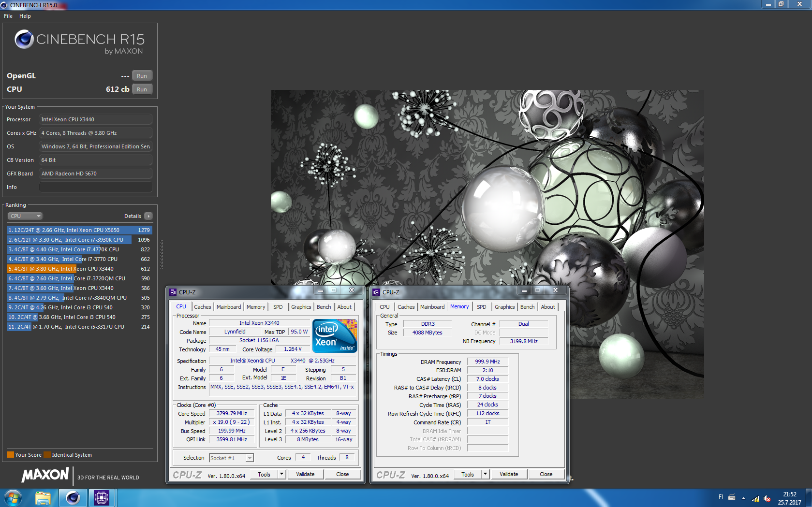Viewport: 812px width, 507px height.
Task: Click the muted volume tray icon
Action: point(767,498)
